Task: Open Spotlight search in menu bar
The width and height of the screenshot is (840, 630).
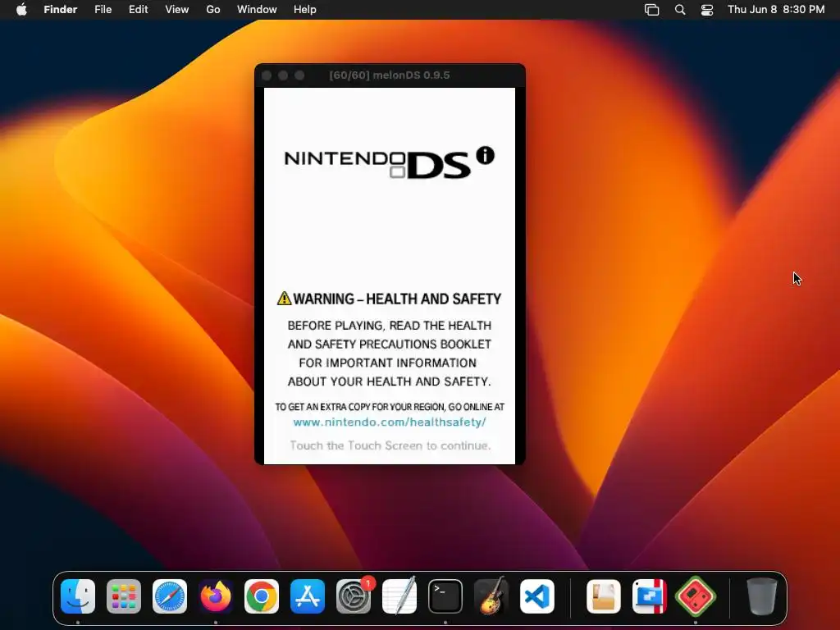Action: click(680, 10)
